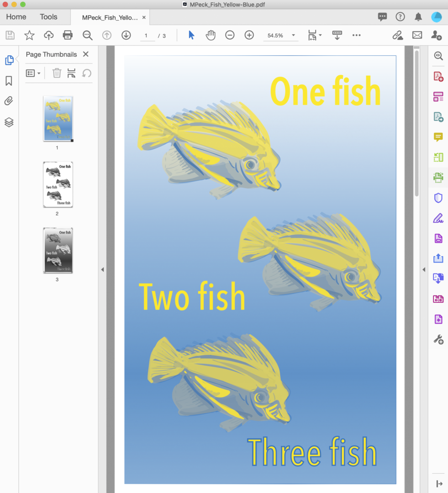448x493 pixels.
Task: Open More Tools via the wrench icon
Action: pyautogui.click(x=438, y=339)
